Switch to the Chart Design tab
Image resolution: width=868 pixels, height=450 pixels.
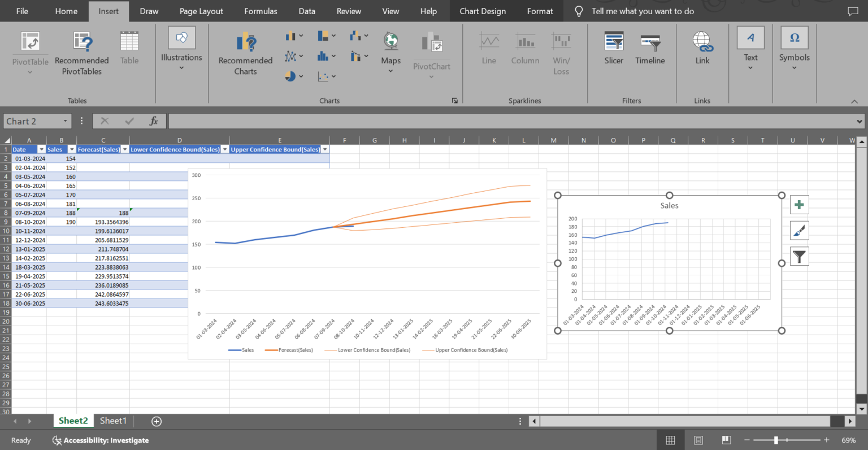click(482, 11)
